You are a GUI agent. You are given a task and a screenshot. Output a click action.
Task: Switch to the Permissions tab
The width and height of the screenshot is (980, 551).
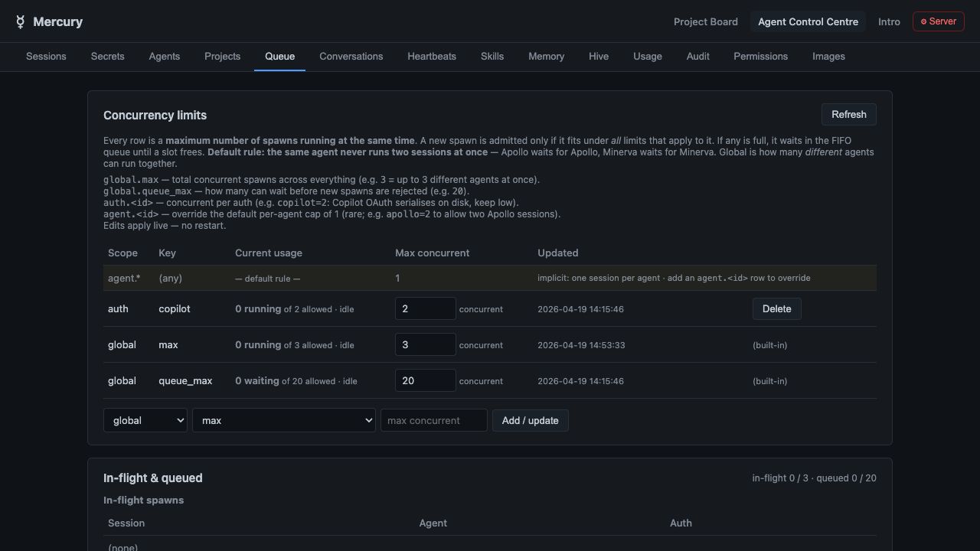760,57
